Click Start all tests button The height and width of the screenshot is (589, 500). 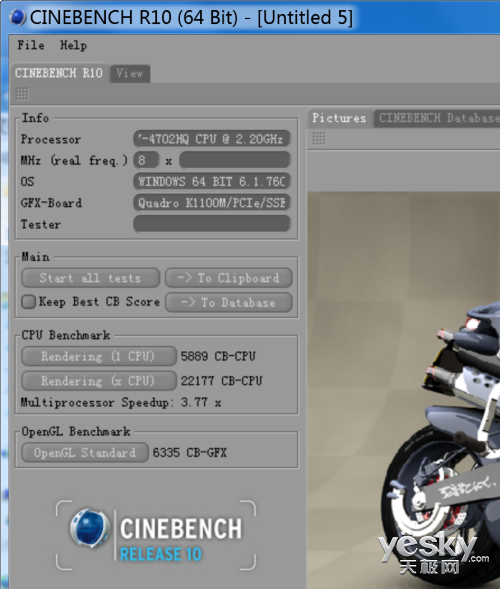coord(91,278)
